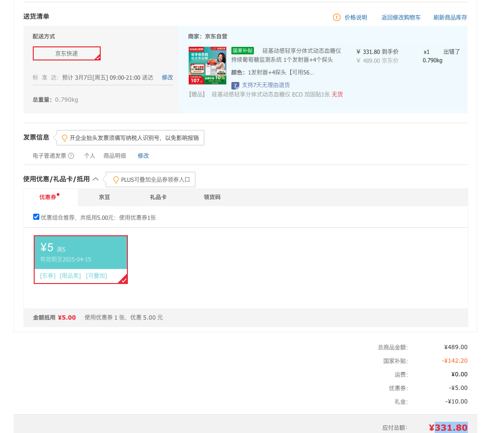Click the 331.80 到手价 price text
The height and width of the screenshot is (433, 504).
[x=378, y=52]
